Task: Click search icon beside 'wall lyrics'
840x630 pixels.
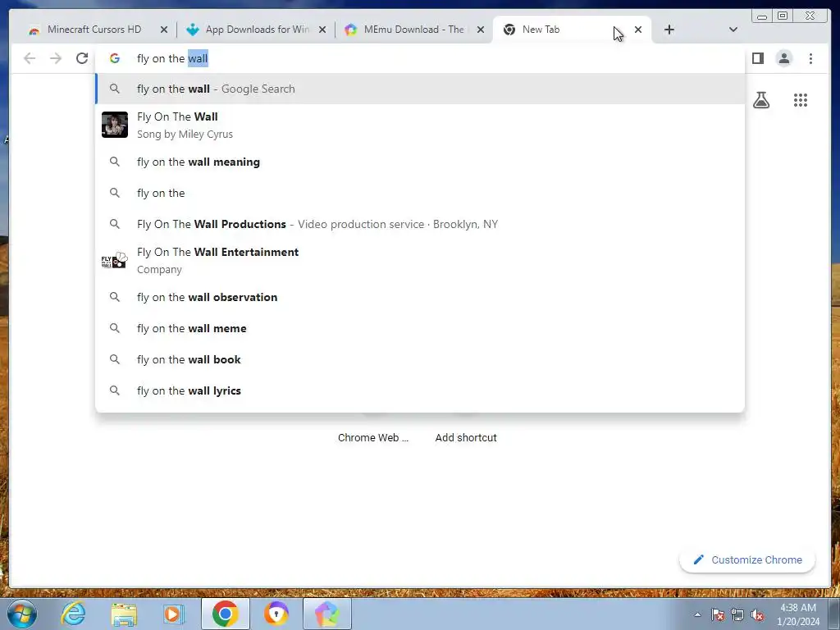Action: click(115, 390)
